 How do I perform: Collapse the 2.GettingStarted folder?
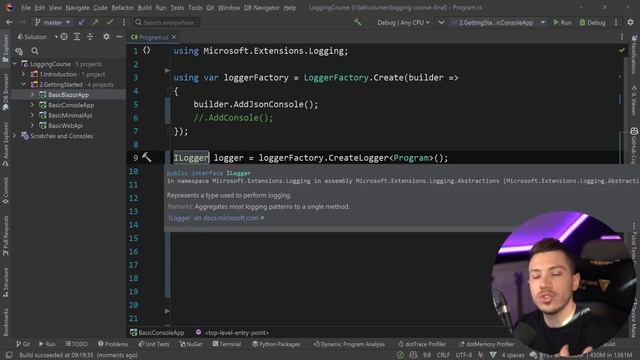[x=23, y=84]
